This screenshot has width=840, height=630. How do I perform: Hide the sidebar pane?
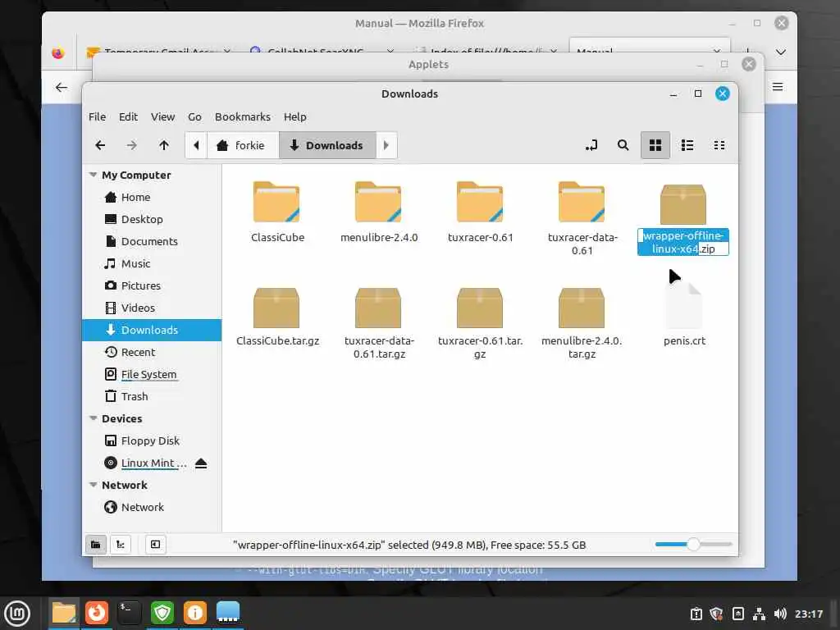[155, 545]
